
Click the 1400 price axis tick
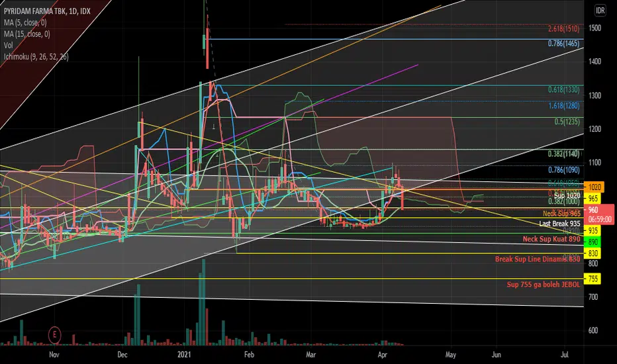[x=594, y=62]
